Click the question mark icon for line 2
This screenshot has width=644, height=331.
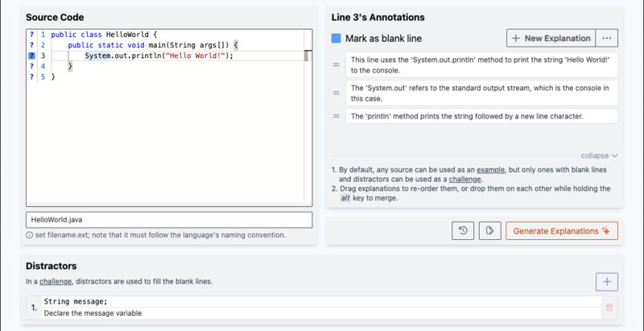coord(31,45)
